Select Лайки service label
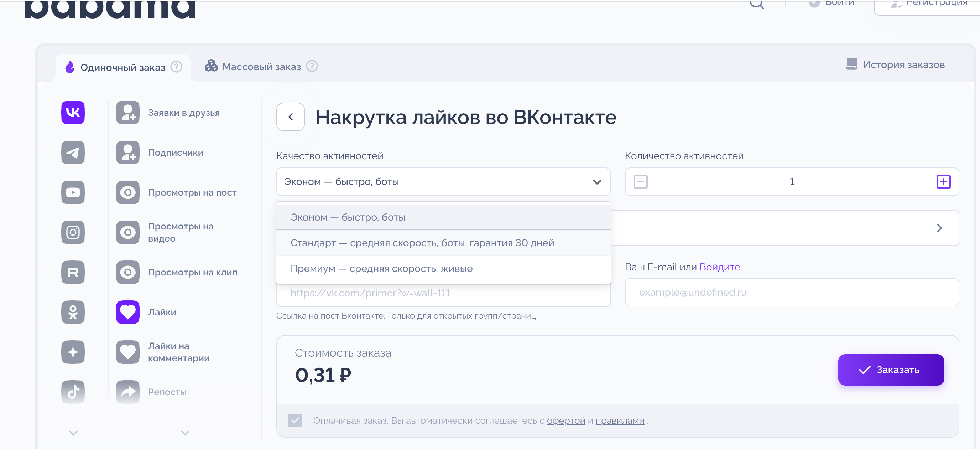980x449 pixels. (162, 312)
